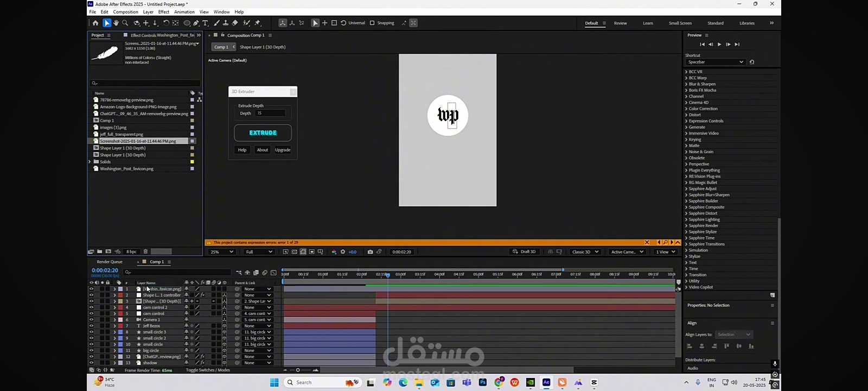Click the Home icon in toolbar
Image resolution: width=868 pixels, height=391 pixels.
pos(95,23)
